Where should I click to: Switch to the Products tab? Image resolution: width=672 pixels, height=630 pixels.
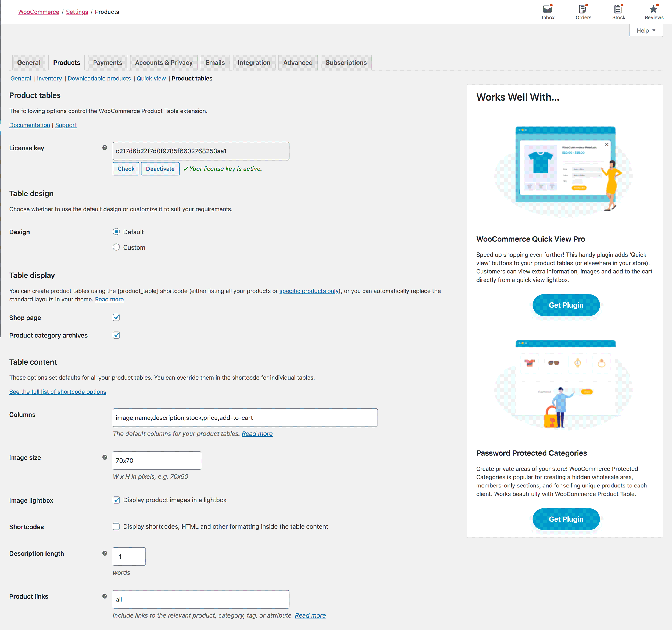[x=67, y=63]
